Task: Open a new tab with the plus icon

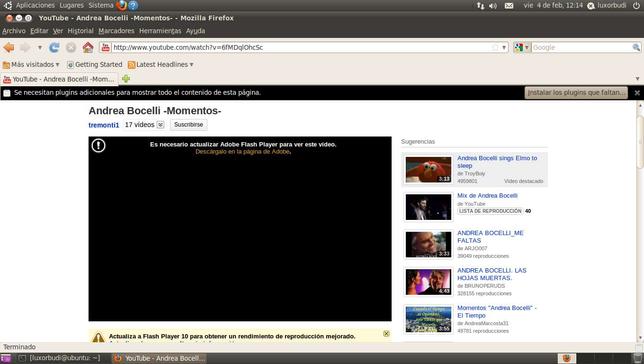Action: click(125, 79)
